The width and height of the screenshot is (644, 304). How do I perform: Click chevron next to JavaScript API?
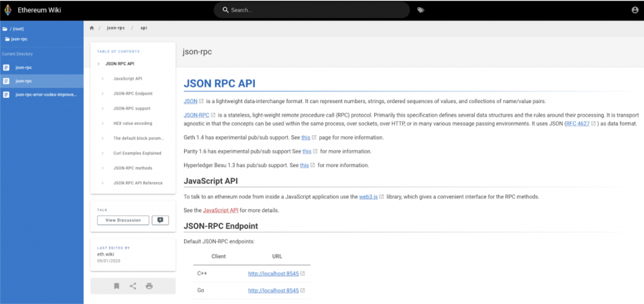(x=103, y=79)
